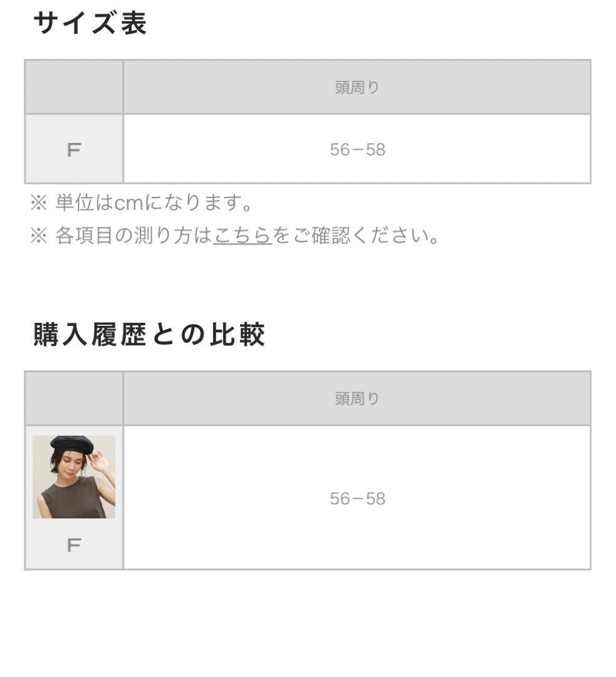This screenshot has width=616, height=677.
Task: Click the ※ mark before the unit note
Action: [x=38, y=203]
